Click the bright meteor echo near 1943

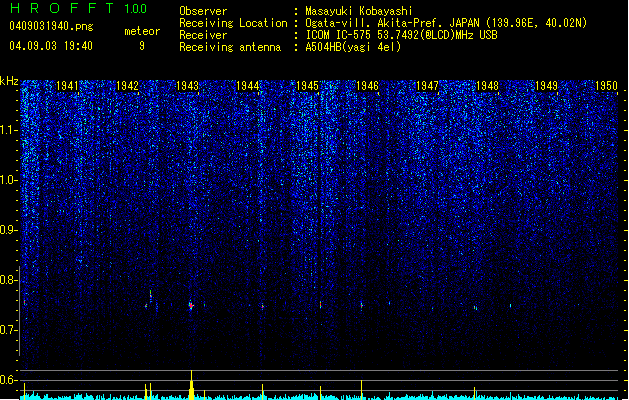tap(191, 306)
